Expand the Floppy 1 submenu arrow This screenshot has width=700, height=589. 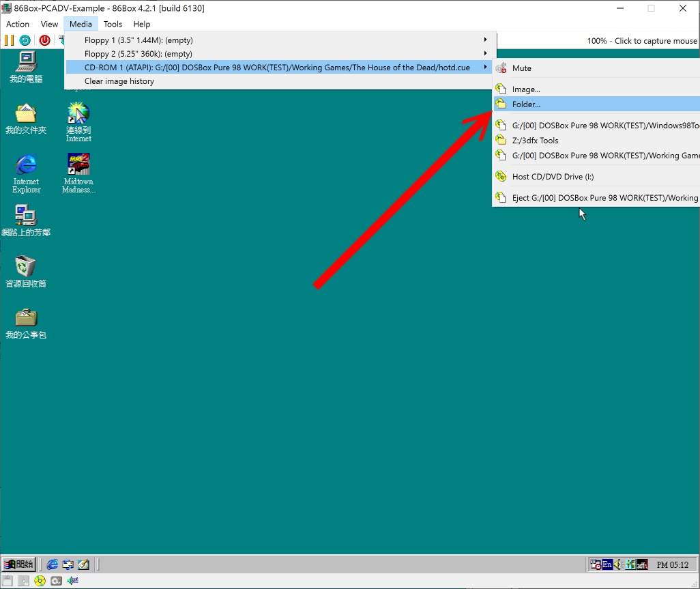485,40
